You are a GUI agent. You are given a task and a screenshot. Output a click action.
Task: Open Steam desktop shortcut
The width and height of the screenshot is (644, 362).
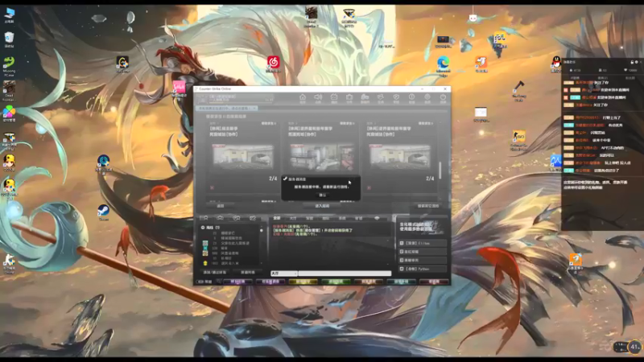click(x=104, y=212)
